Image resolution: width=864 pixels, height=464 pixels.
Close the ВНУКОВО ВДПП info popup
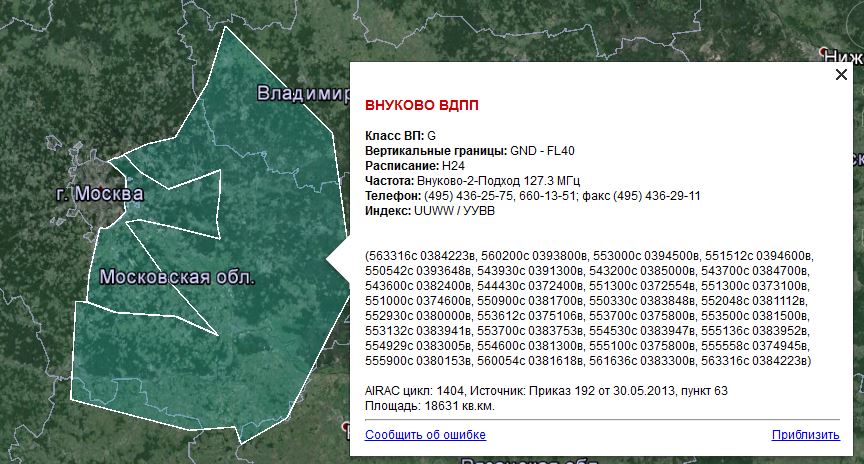tap(841, 74)
